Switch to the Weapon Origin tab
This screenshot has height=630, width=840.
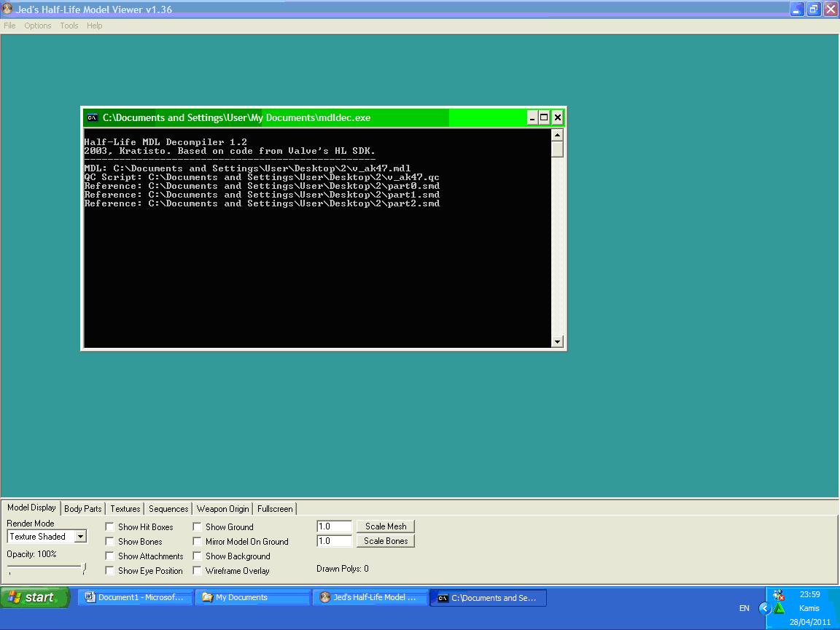coord(223,509)
